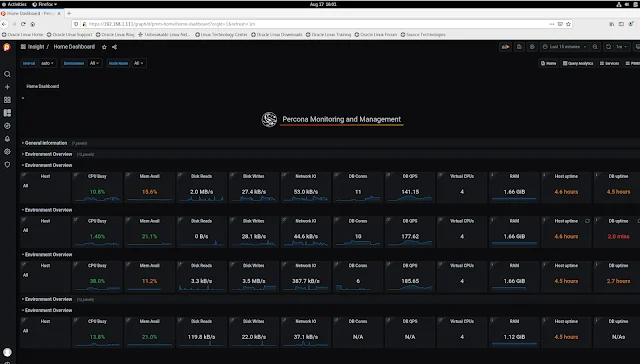Open the Oracle Linux Training bookmark
The width and height of the screenshot is (640, 364).
click(x=329, y=35)
